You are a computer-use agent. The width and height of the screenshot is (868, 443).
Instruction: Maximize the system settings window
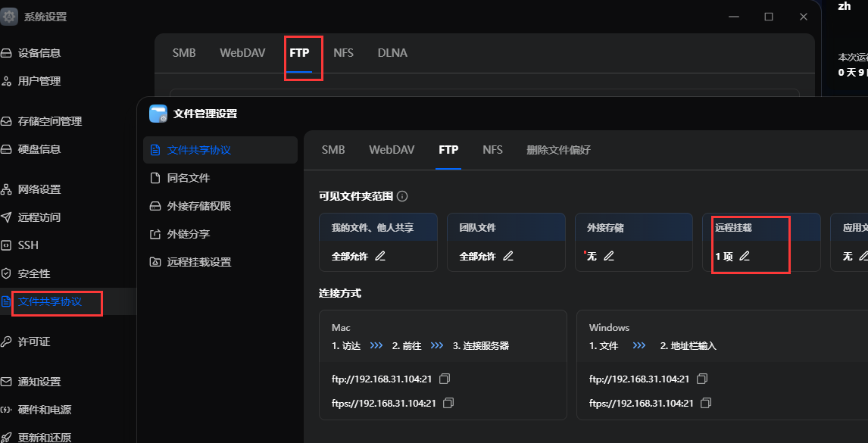point(768,17)
